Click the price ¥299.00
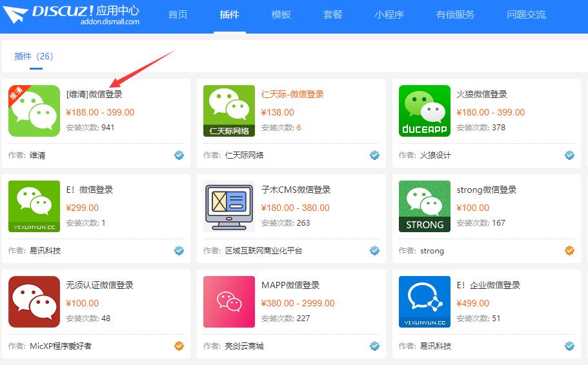588x365 pixels. click(83, 208)
